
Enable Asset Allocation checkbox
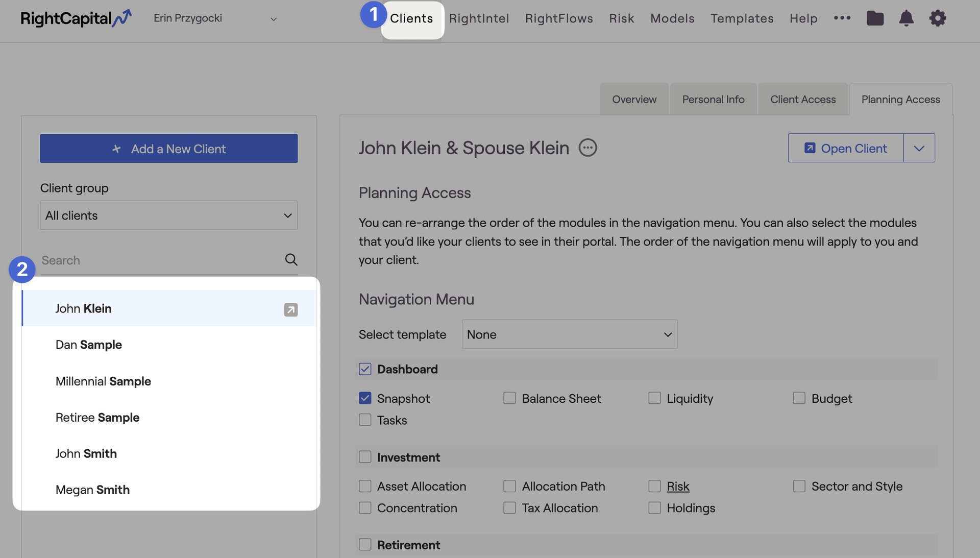tap(365, 486)
